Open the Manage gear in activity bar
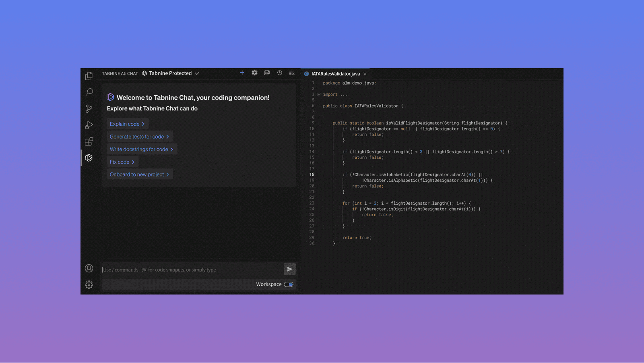 (89, 285)
